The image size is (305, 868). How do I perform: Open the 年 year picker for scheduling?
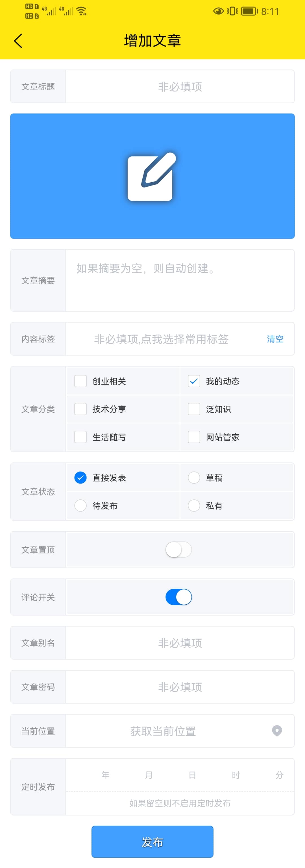(105, 775)
